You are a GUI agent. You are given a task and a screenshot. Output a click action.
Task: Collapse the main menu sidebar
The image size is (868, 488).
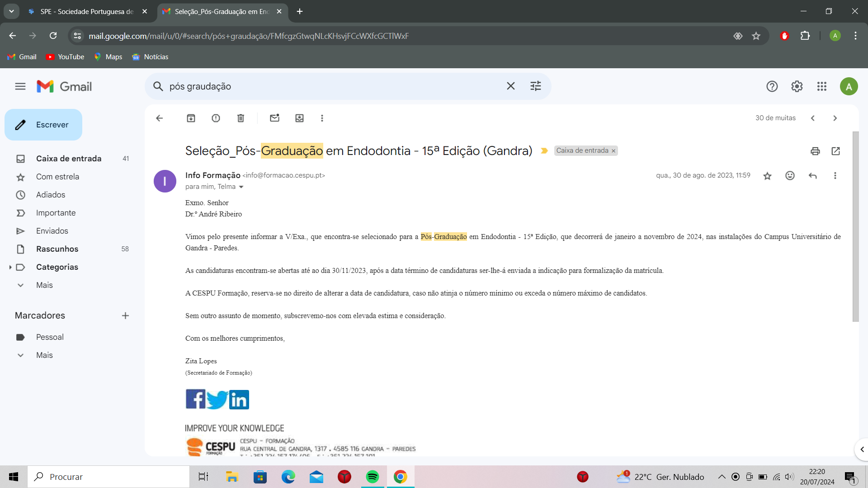click(20, 86)
